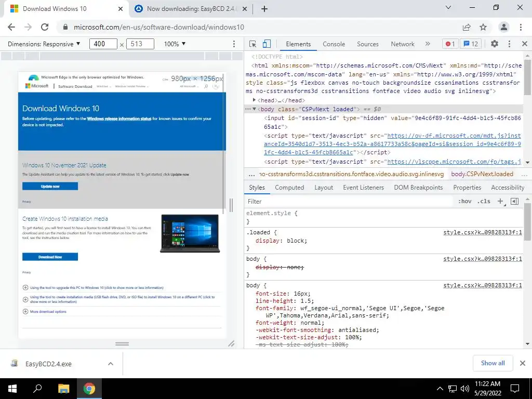Open Chrome three-dot menu
Viewport: 532px width, 399px height.
tap(521, 27)
